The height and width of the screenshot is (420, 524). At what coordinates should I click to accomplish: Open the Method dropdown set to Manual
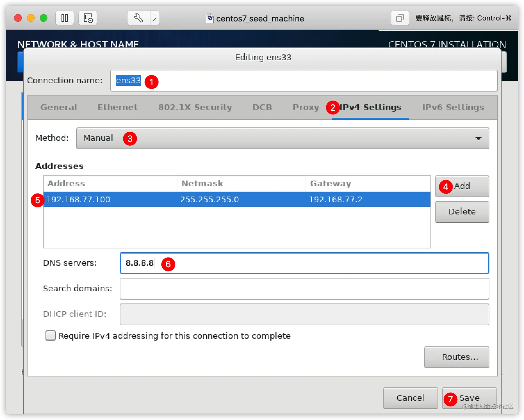tap(282, 138)
